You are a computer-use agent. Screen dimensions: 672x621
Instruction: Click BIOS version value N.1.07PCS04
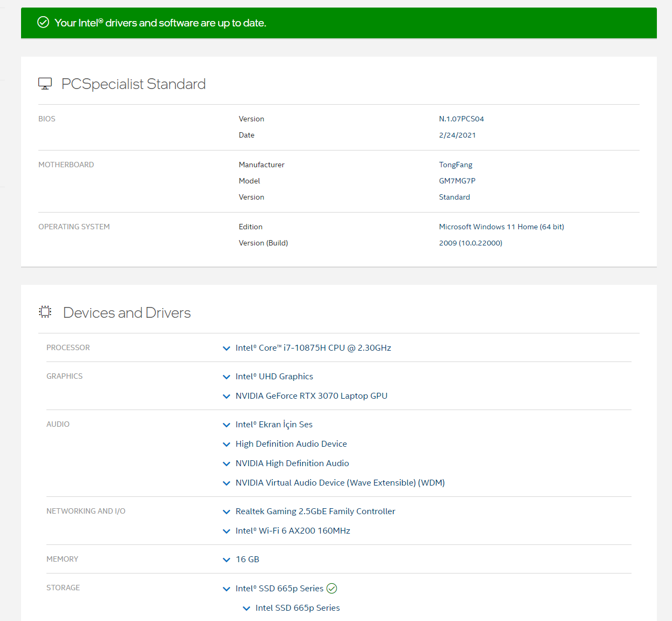coord(461,119)
